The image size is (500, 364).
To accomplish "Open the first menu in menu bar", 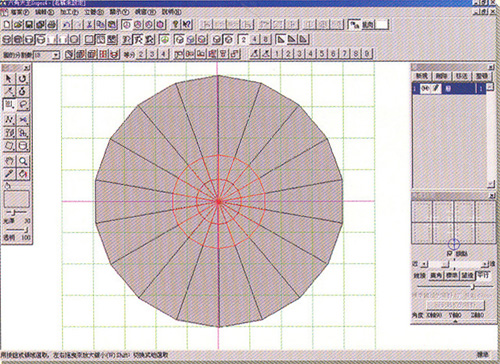I will point(19,12).
